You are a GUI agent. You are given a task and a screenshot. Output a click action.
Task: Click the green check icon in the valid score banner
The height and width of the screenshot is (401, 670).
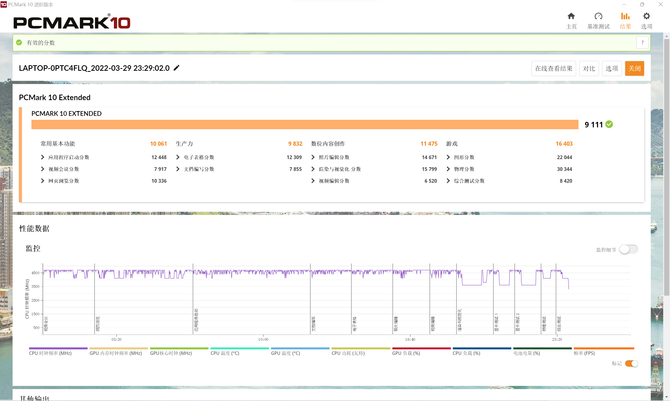click(x=19, y=43)
